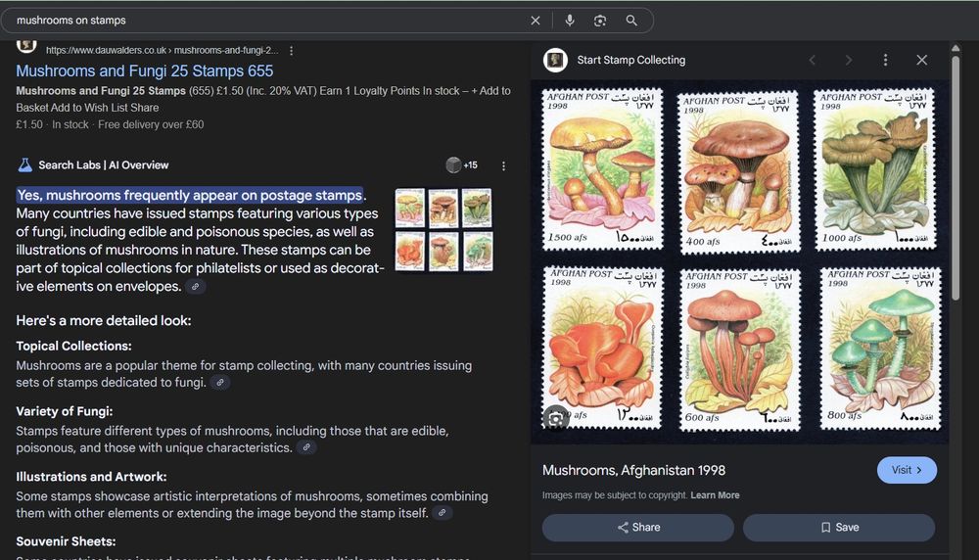Click the 'Search Labs | AI Overview' label

[104, 165]
